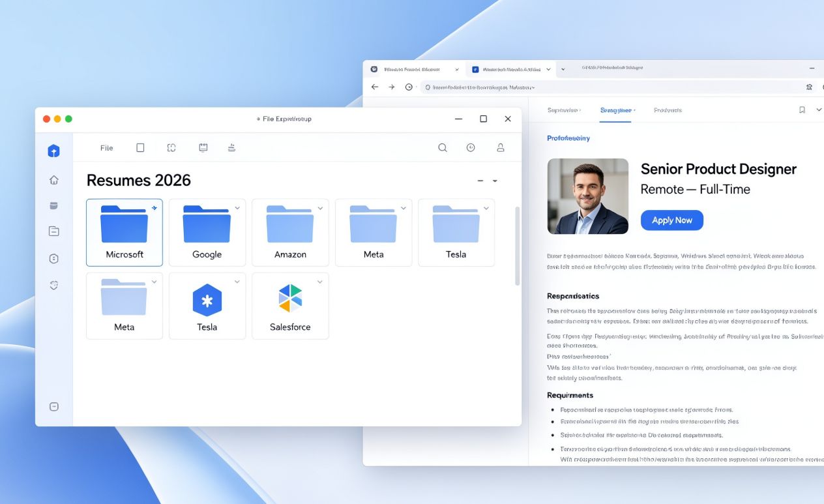The height and width of the screenshot is (504, 824).
Task: Open the chevron on the second browser tab
Action: (x=548, y=69)
